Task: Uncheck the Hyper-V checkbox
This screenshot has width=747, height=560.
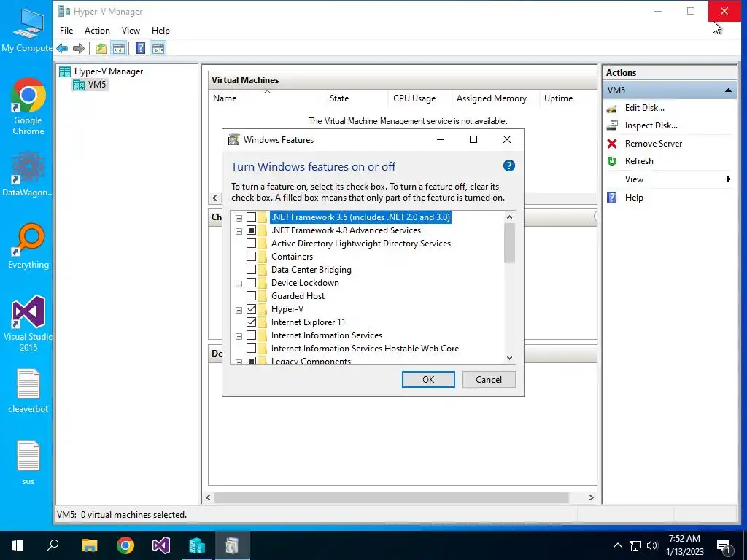Action: pos(251,309)
